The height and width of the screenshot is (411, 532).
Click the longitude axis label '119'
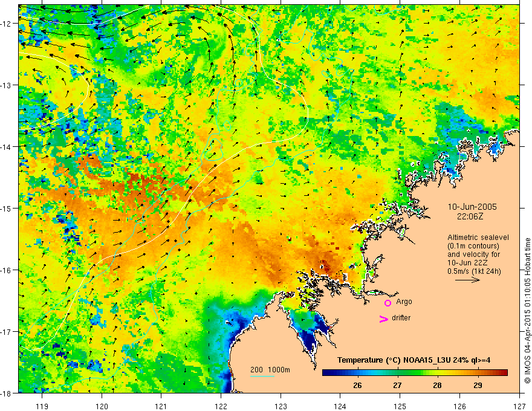(x=42, y=407)
